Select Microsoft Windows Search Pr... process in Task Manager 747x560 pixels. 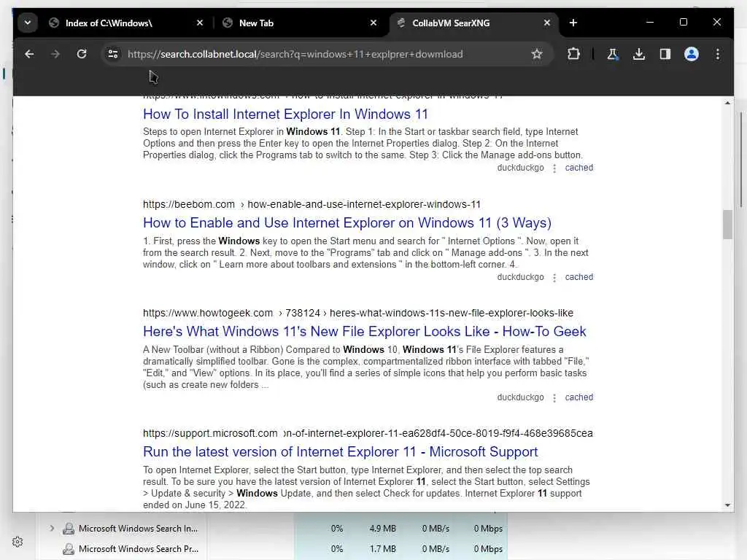coord(138,549)
